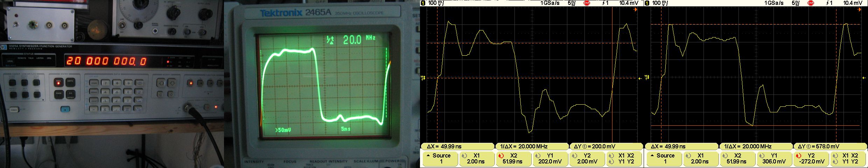Click the ΔY = 578.0 mV readout
This screenshot has height=168, width=868.
(x=829, y=147)
